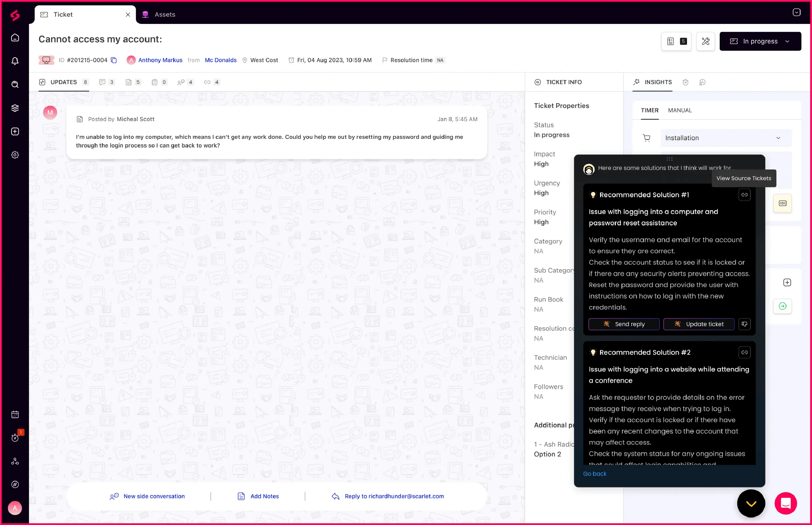Switch to the MANUAL tab
This screenshot has height=525, width=812.
click(x=680, y=110)
